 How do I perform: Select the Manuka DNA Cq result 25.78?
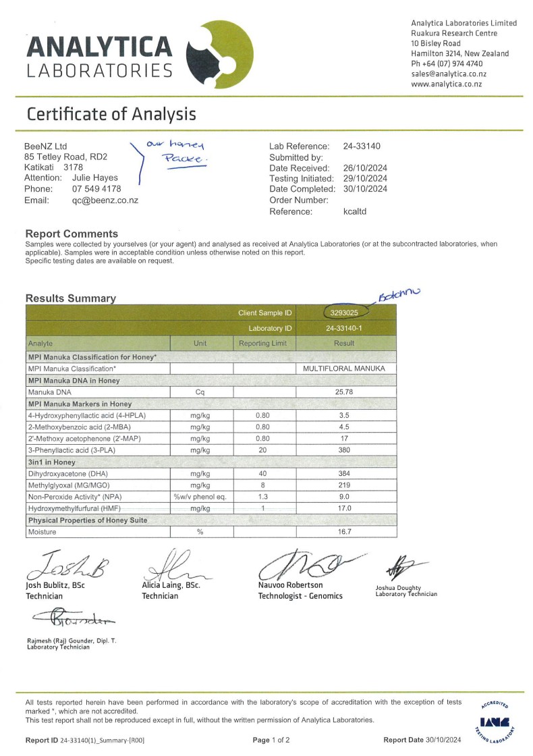tap(344, 392)
